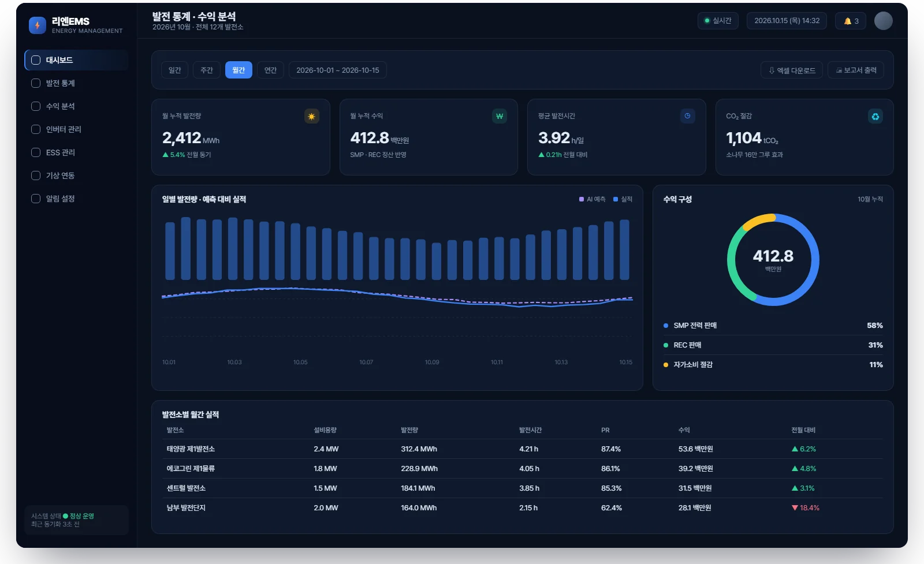924x564 pixels.
Task: Click the 보고서 출력 button
Action: point(856,70)
